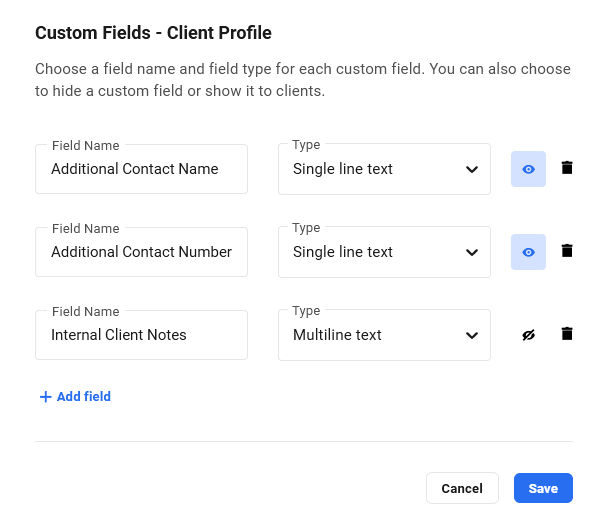
Task: Delete the Additional Contact Number field
Action: tap(567, 251)
